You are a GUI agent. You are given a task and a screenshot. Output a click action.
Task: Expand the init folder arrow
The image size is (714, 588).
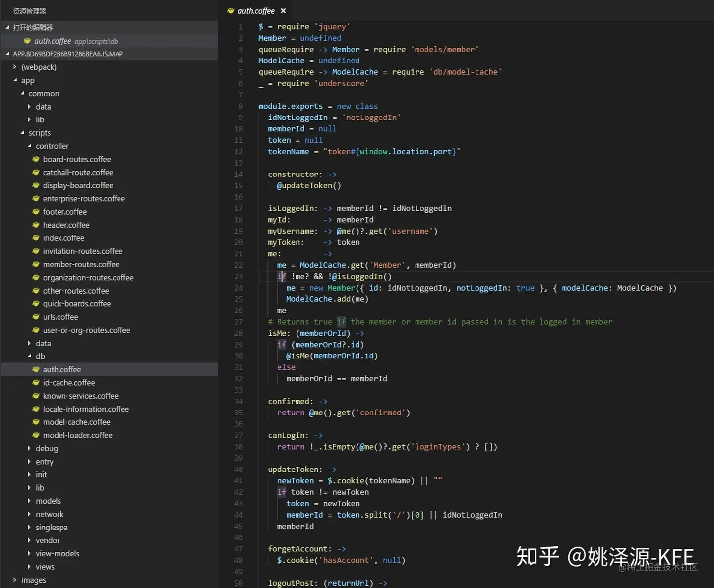click(x=29, y=474)
